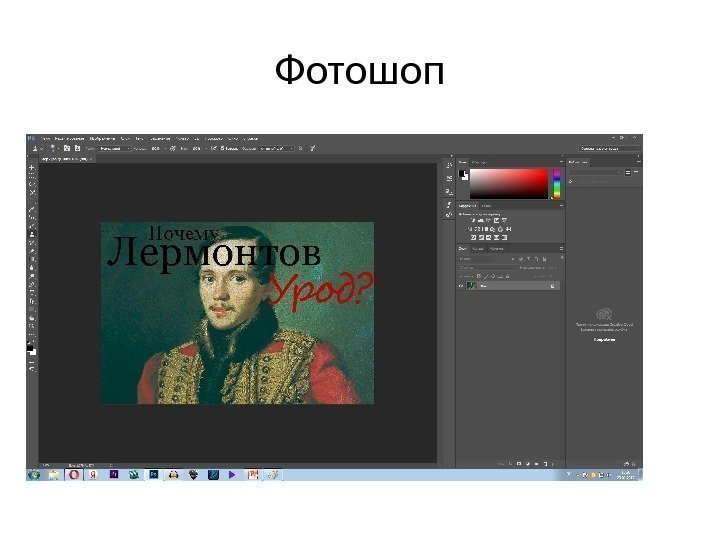Open the brush preset picker
The image size is (720, 540).
[x=54, y=148]
